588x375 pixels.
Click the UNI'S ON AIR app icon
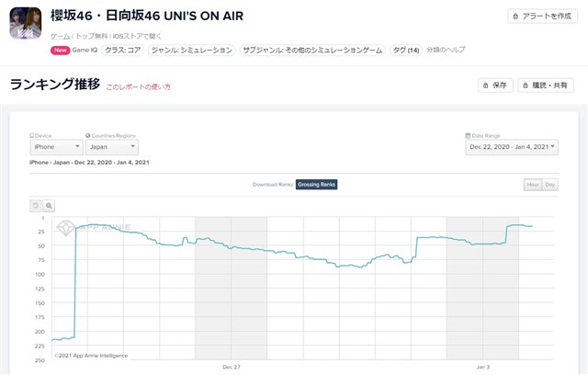(26, 23)
